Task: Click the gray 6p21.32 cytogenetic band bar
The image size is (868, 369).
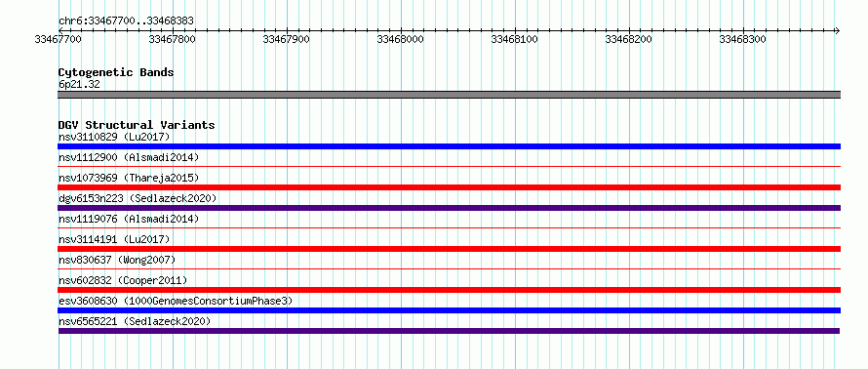Action: 449,95
